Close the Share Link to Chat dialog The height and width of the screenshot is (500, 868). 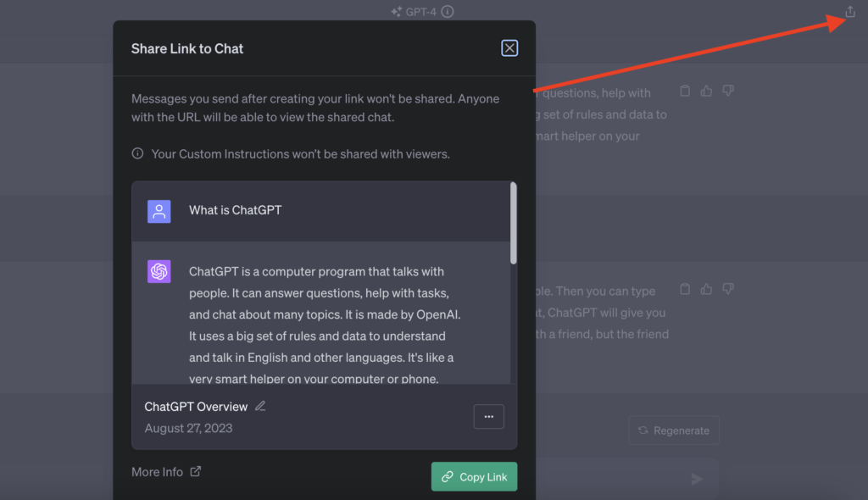pyautogui.click(x=509, y=48)
